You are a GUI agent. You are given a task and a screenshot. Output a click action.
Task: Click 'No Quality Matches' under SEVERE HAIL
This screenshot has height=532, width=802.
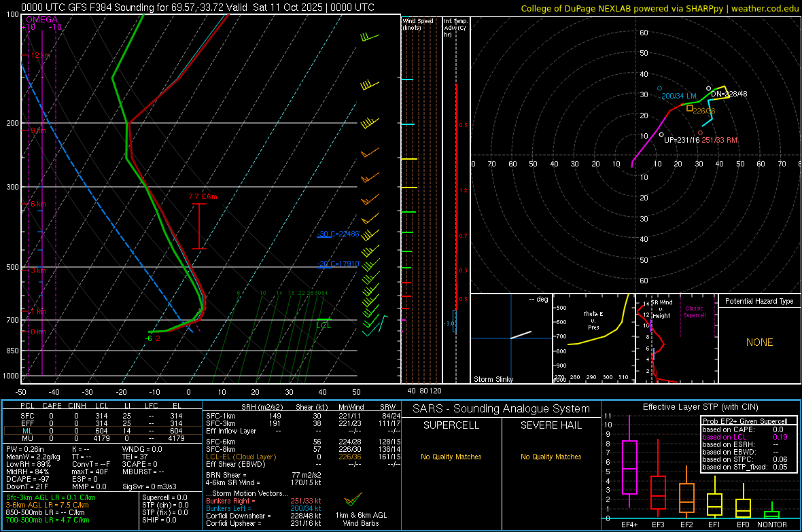[x=551, y=457]
